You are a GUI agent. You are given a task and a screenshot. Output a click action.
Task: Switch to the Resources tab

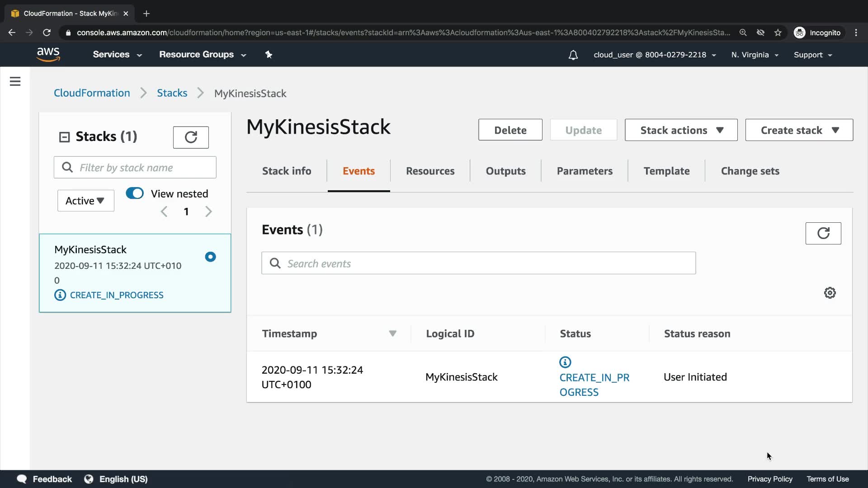[430, 171]
